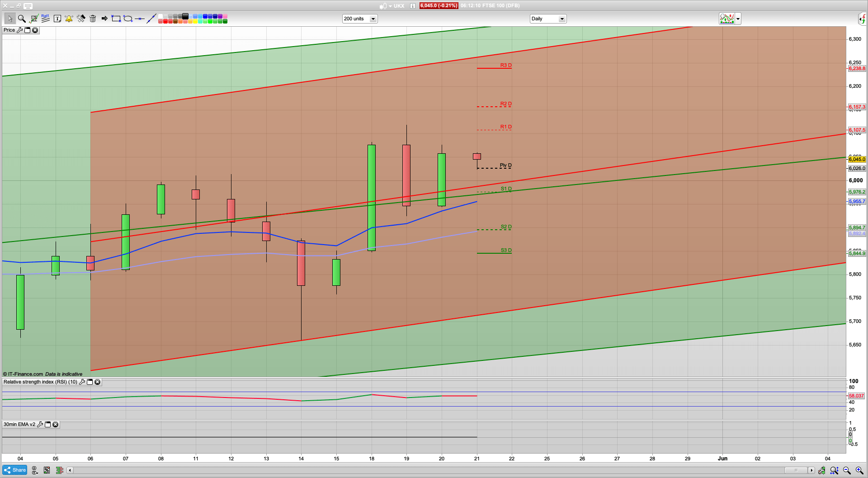Click the add indicator chart button

coord(727,19)
